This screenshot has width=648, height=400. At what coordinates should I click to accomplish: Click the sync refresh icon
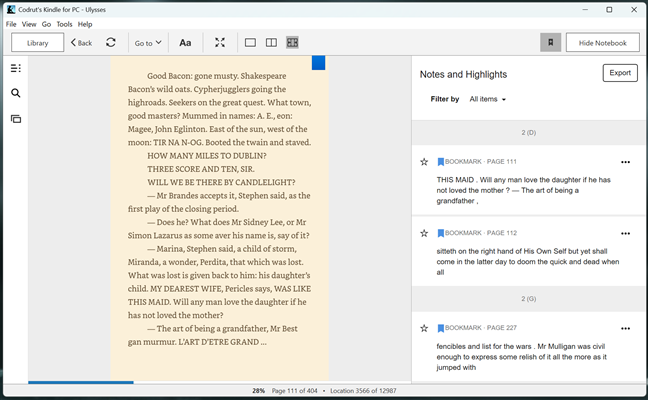point(110,43)
